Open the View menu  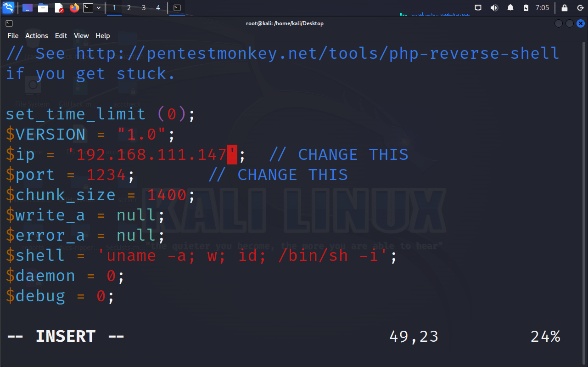click(x=81, y=35)
